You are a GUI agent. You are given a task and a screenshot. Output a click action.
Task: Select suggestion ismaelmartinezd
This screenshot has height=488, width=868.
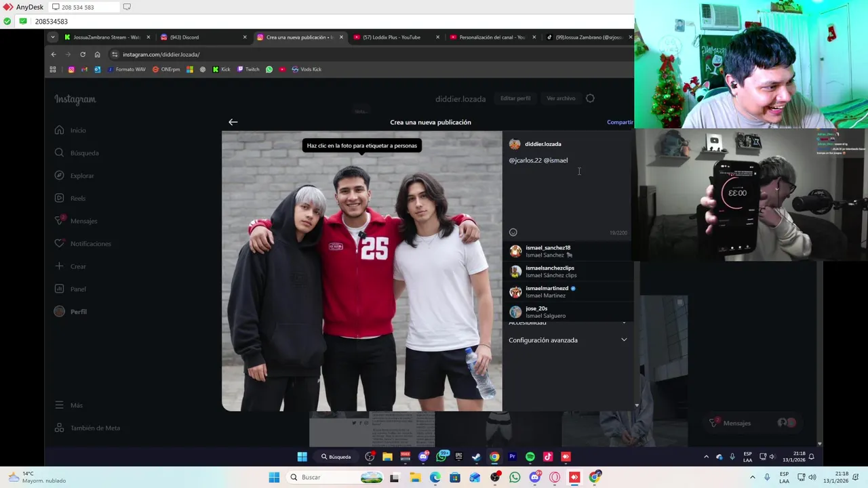568,292
